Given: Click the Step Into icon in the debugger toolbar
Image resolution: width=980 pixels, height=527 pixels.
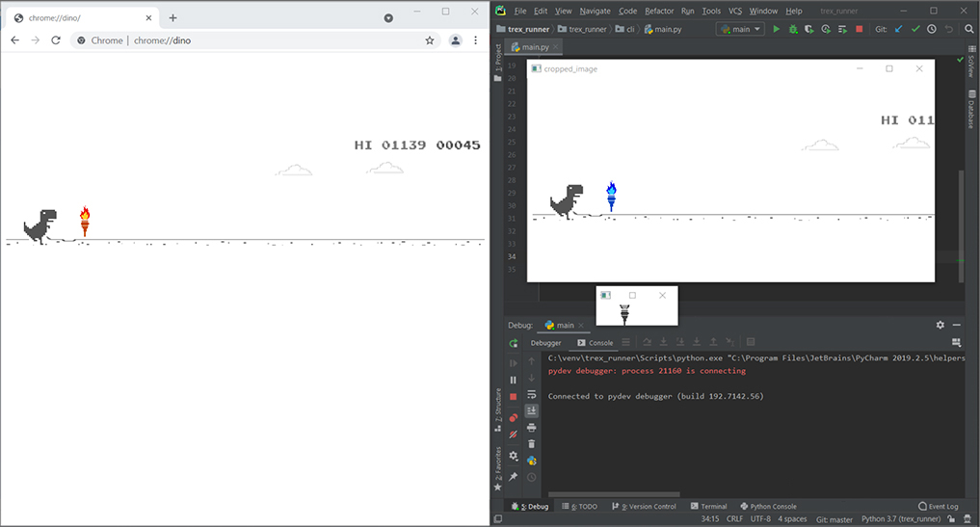Looking at the screenshot, I should (664, 342).
